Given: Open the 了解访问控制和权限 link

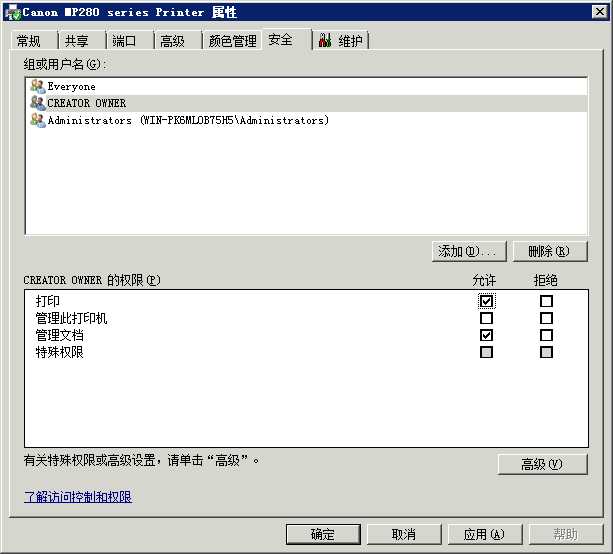Looking at the screenshot, I should pyautogui.click(x=78, y=497).
